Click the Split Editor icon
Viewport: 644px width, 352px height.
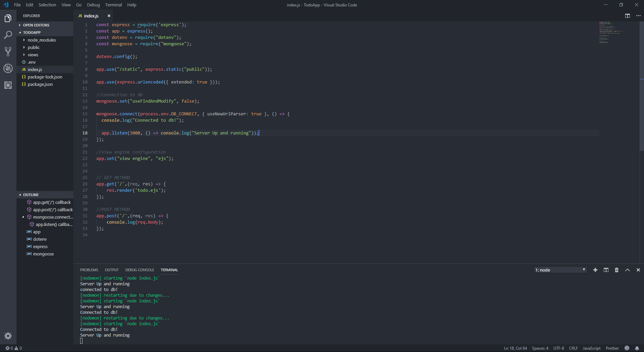click(628, 16)
